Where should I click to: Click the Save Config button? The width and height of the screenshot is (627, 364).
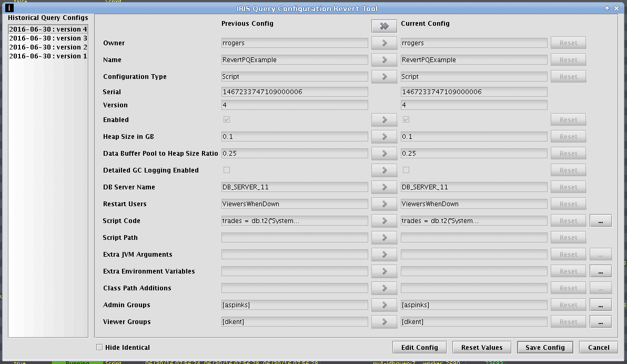[x=545, y=347]
